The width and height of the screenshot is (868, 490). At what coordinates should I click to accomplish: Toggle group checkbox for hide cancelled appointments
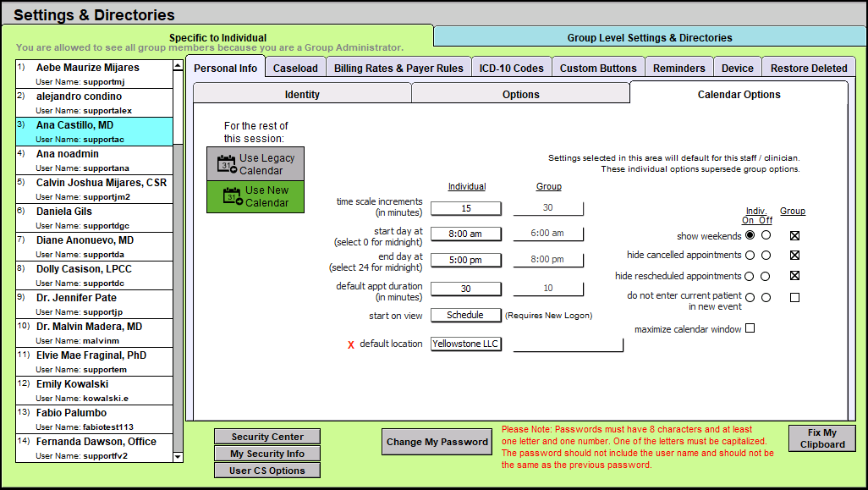794,255
